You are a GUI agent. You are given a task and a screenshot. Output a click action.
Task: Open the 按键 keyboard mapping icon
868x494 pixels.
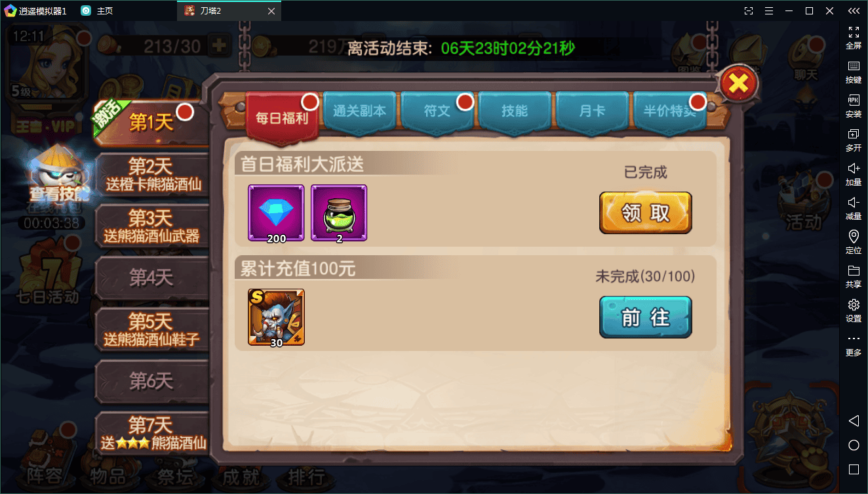click(854, 72)
